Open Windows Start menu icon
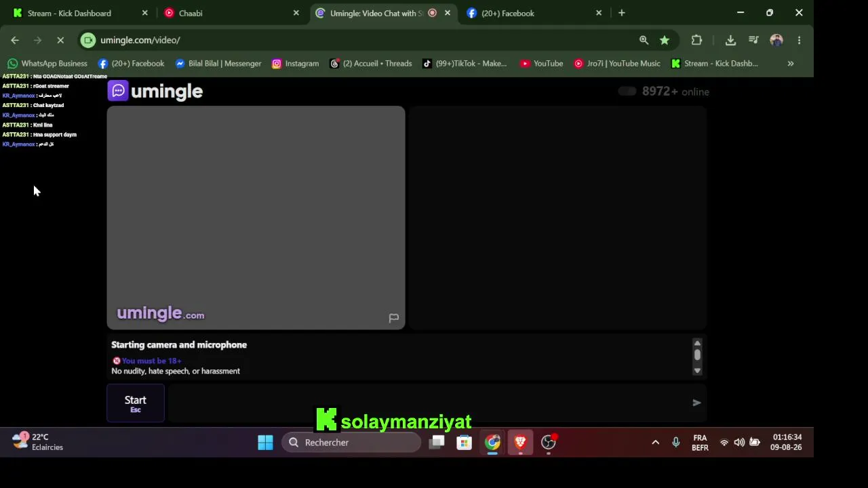Viewport: 868px width, 488px height. click(x=265, y=443)
